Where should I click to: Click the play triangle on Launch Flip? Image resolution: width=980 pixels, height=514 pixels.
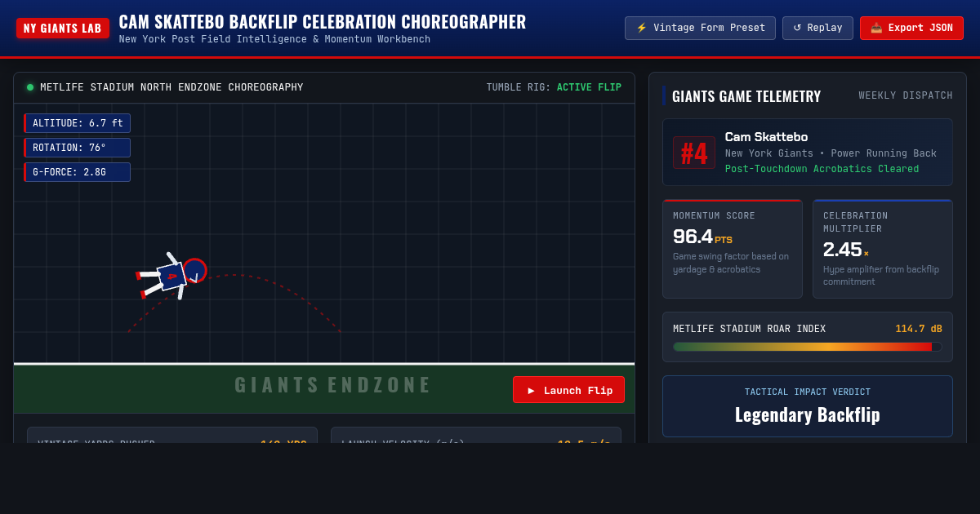531,391
